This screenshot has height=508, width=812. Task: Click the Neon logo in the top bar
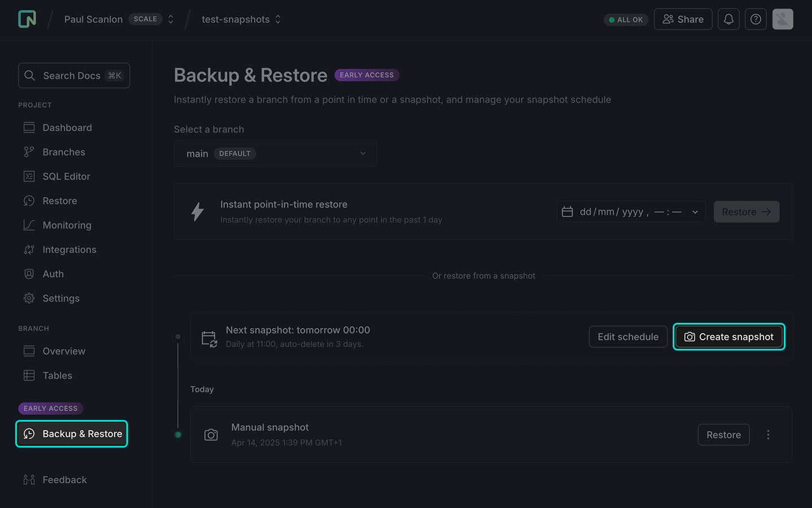[27, 19]
